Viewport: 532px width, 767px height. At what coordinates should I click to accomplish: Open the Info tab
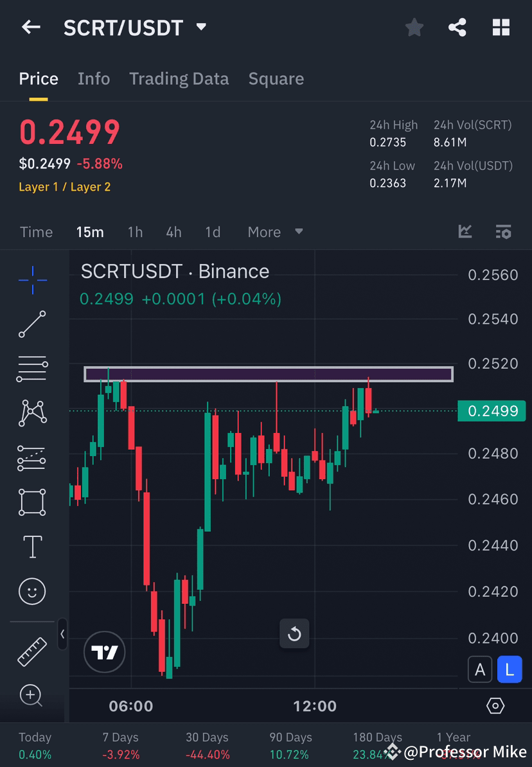(x=94, y=78)
